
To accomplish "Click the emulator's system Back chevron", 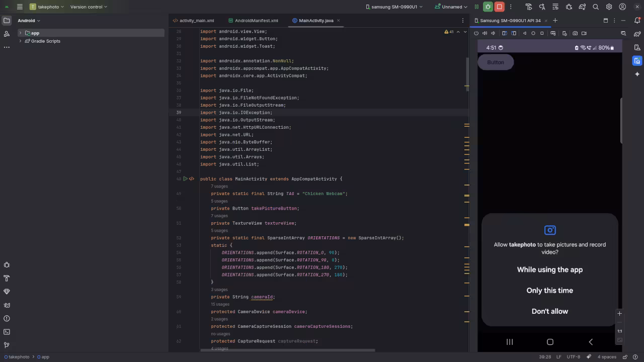I will coord(591,342).
